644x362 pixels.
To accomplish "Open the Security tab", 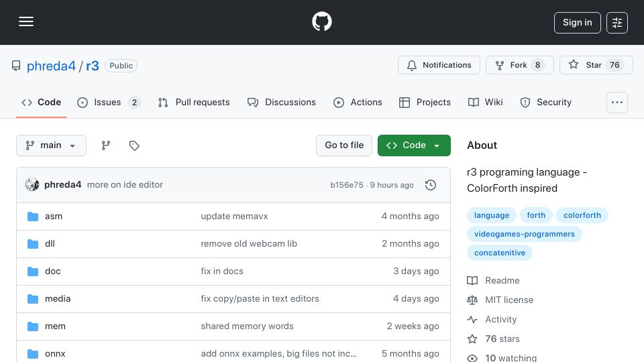I will pyautogui.click(x=546, y=102).
